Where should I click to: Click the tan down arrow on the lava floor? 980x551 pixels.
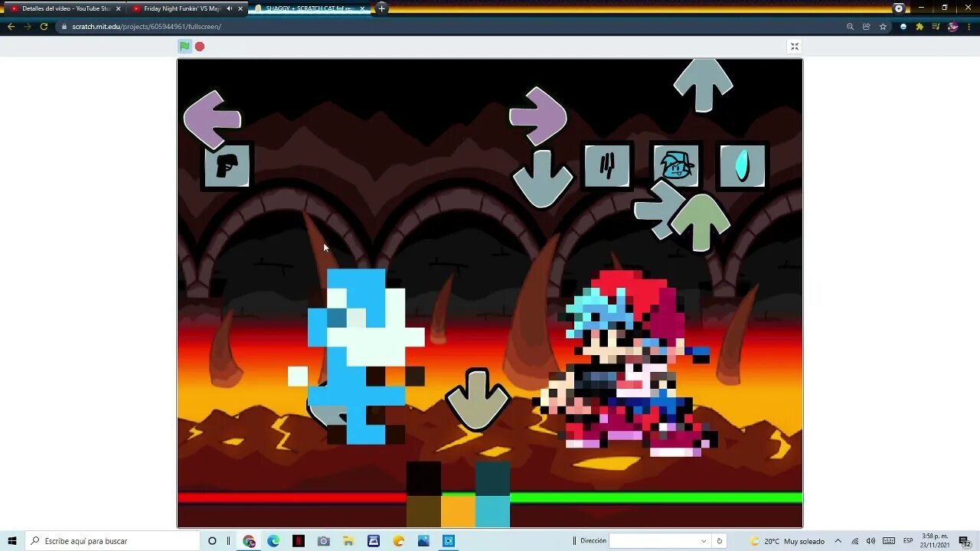click(x=477, y=399)
